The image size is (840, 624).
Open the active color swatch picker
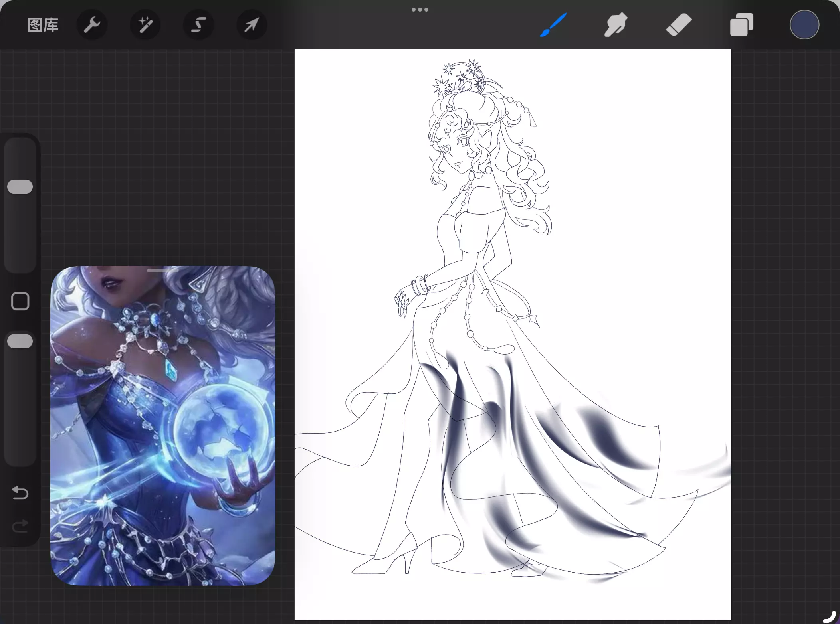click(804, 25)
